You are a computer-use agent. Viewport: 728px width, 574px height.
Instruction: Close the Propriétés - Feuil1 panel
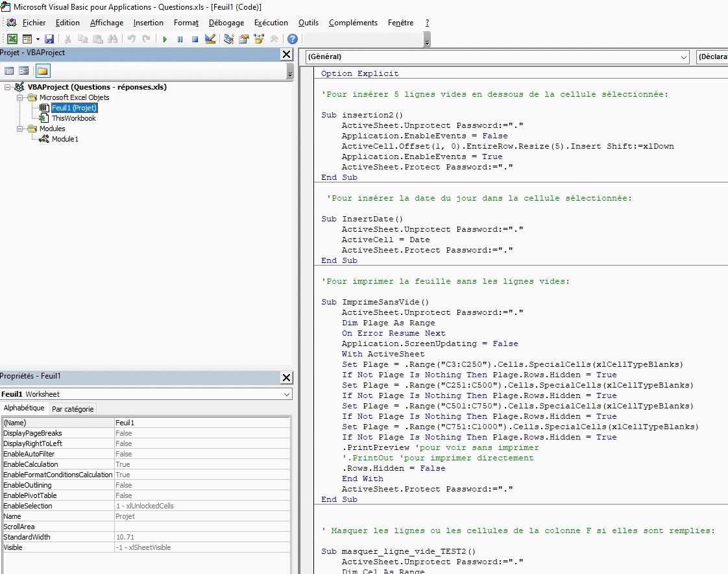[286, 377]
